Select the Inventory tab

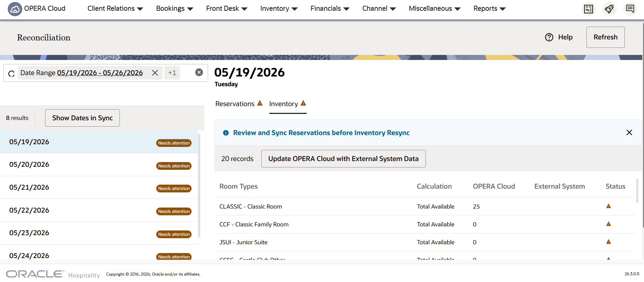point(287,104)
